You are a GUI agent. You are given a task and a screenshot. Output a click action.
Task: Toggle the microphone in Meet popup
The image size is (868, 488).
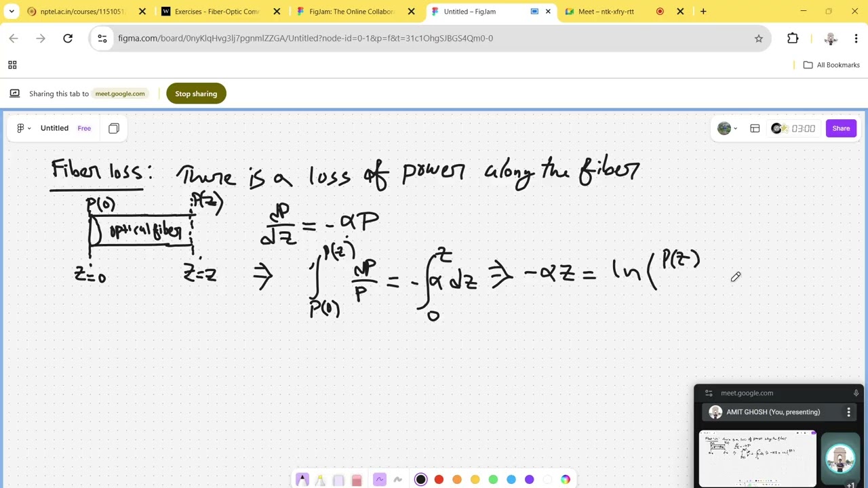tap(856, 393)
